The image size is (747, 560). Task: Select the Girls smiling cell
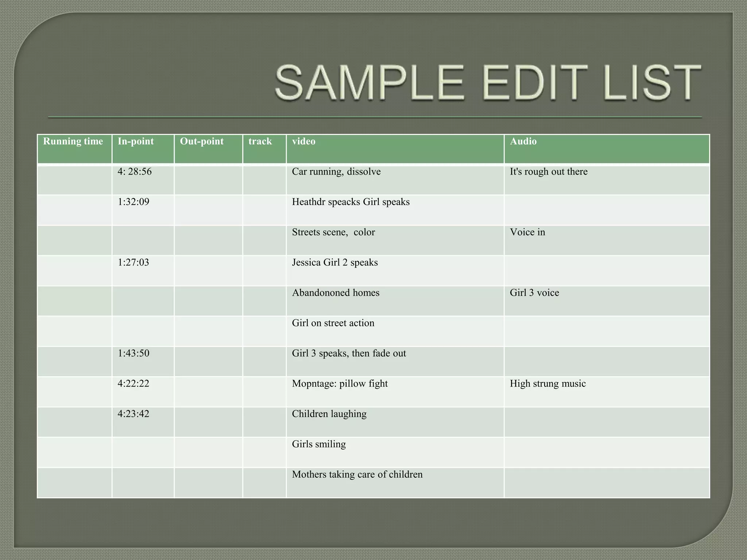(x=395, y=452)
